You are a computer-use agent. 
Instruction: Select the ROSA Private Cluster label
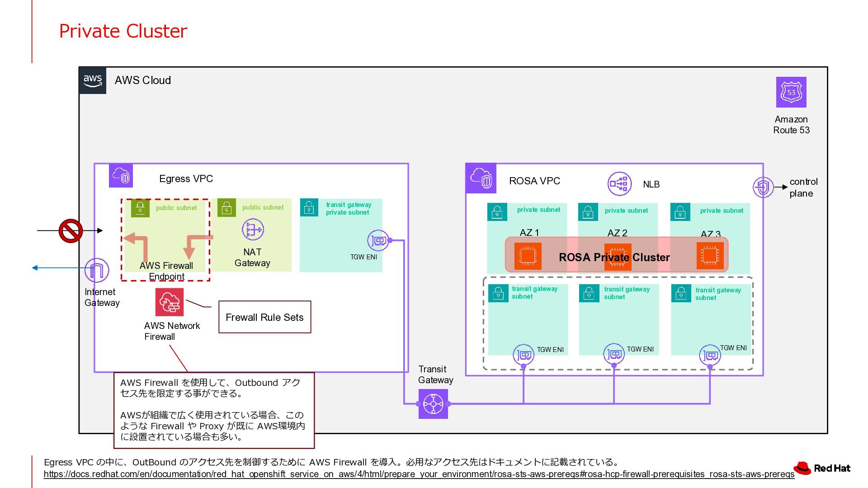coord(614,258)
